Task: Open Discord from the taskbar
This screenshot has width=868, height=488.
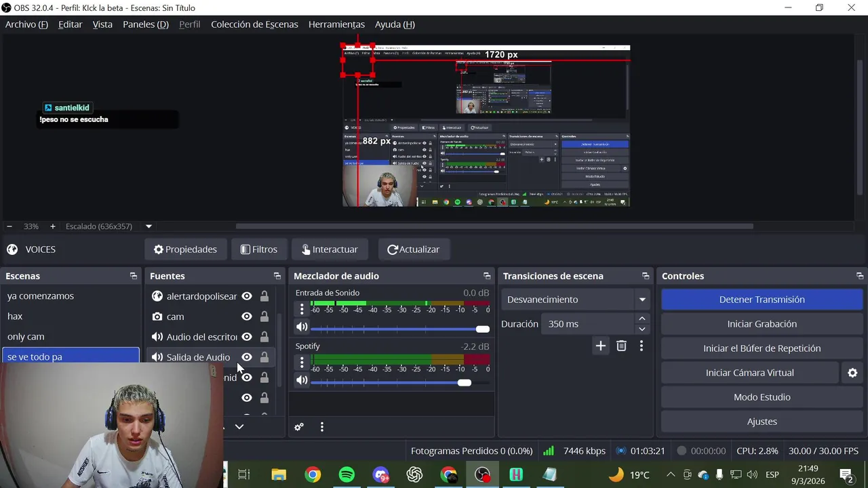Action: (x=380, y=474)
